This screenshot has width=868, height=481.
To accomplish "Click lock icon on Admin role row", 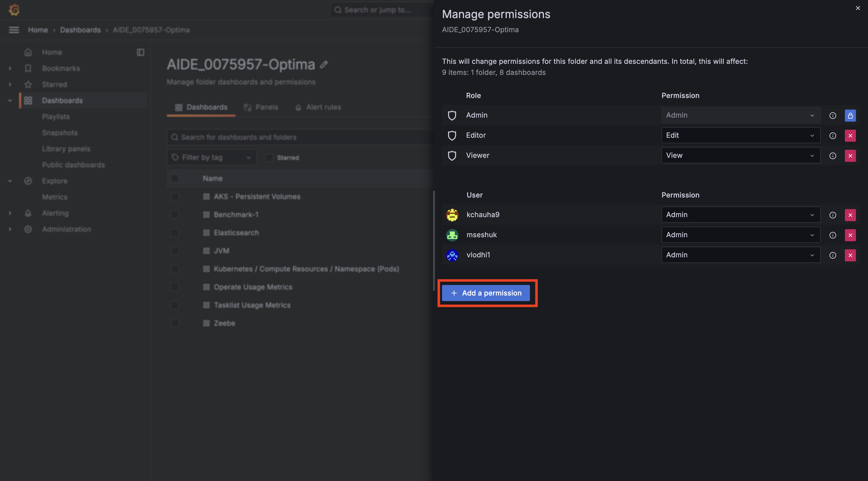I will click(x=850, y=116).
